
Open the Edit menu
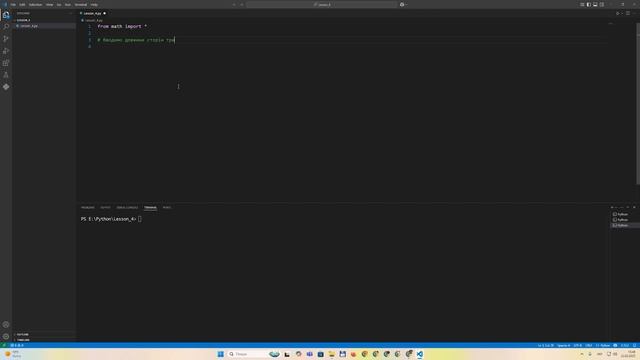pos(22,4)
